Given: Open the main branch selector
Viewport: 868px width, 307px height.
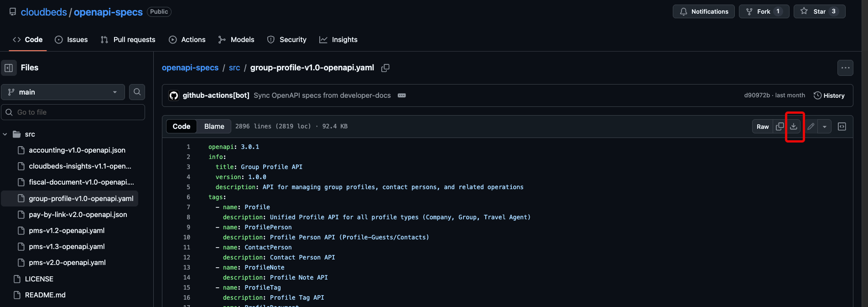Looking at the screenshot, I should click(x=63, y=92).
